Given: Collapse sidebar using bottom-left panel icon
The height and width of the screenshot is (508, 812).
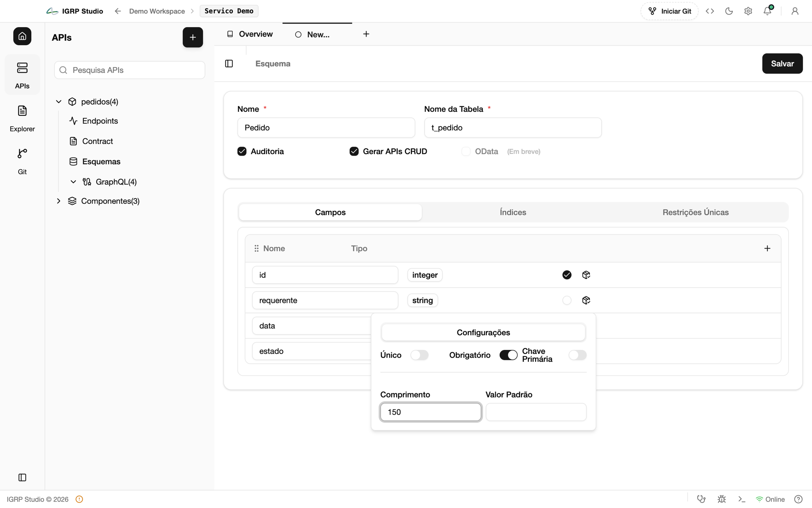Looking at the screenshot, I should (x=22, y=477).
